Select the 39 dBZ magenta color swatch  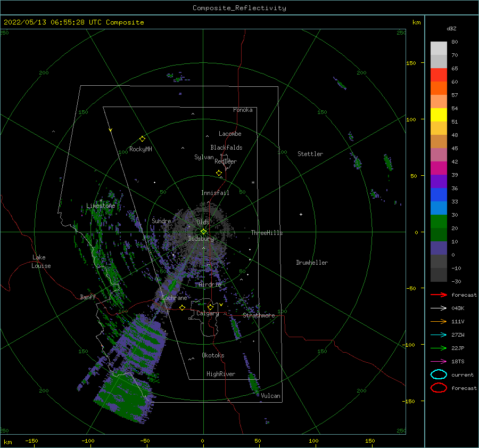pos(439,168)
